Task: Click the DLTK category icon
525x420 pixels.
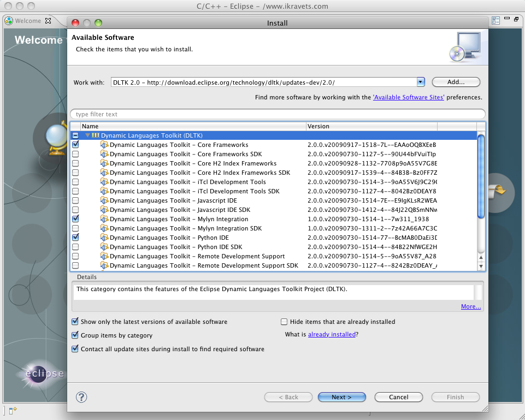Action: point(96,135)
